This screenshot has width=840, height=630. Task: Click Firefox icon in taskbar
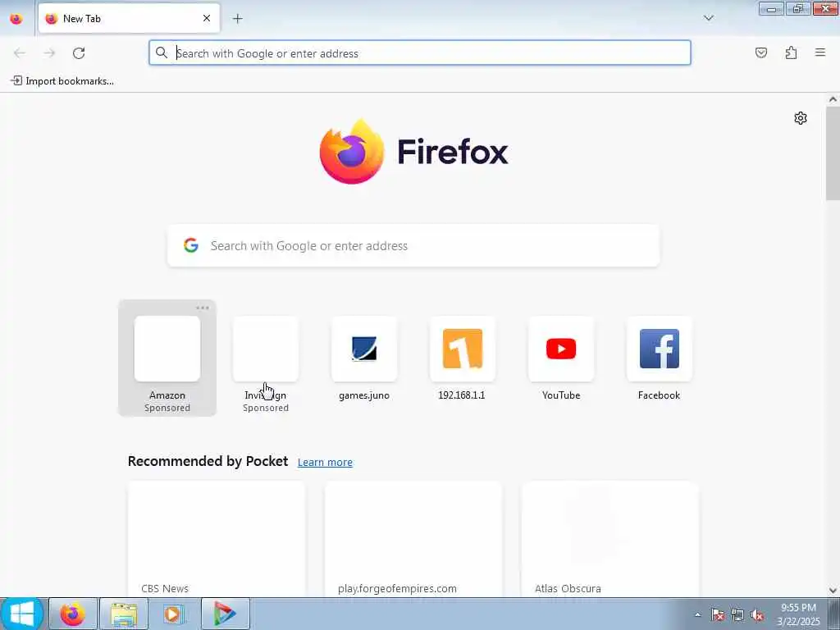point(73,614)
